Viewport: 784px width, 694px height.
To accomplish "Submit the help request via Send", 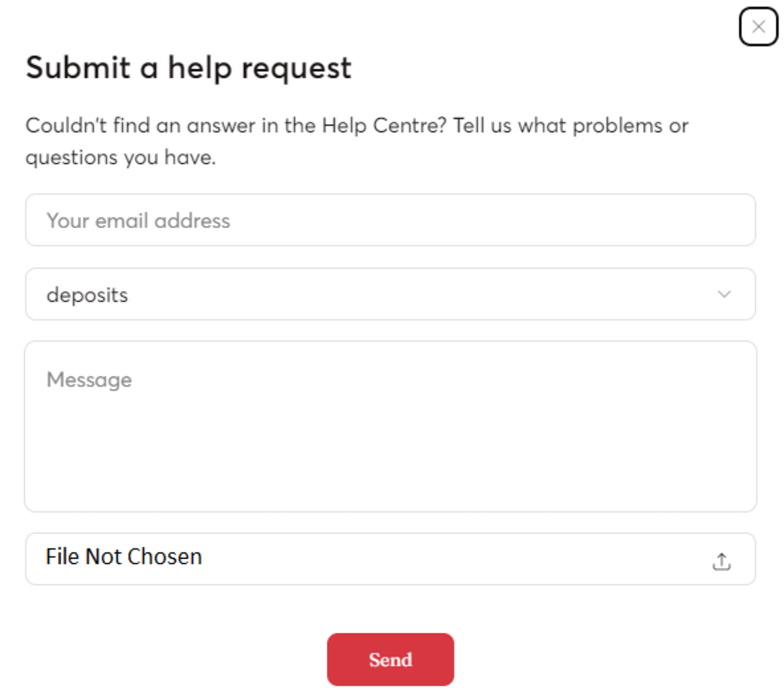I will (x=390, y=659).
